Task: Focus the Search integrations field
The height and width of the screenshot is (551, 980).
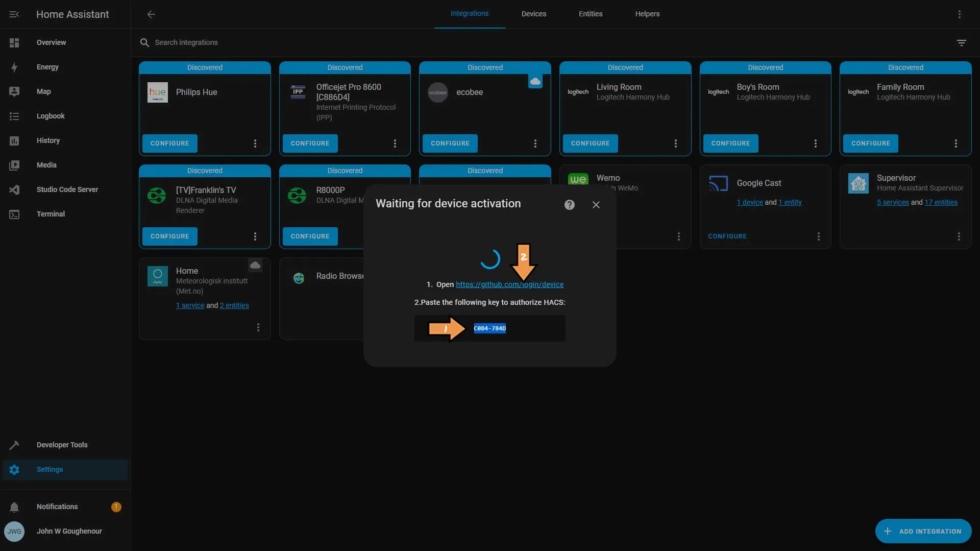Action: pos(542,42)
